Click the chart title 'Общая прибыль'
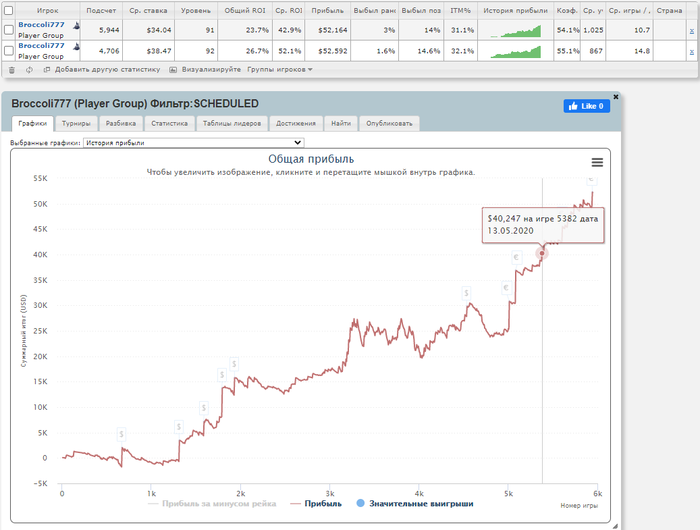 311,159
